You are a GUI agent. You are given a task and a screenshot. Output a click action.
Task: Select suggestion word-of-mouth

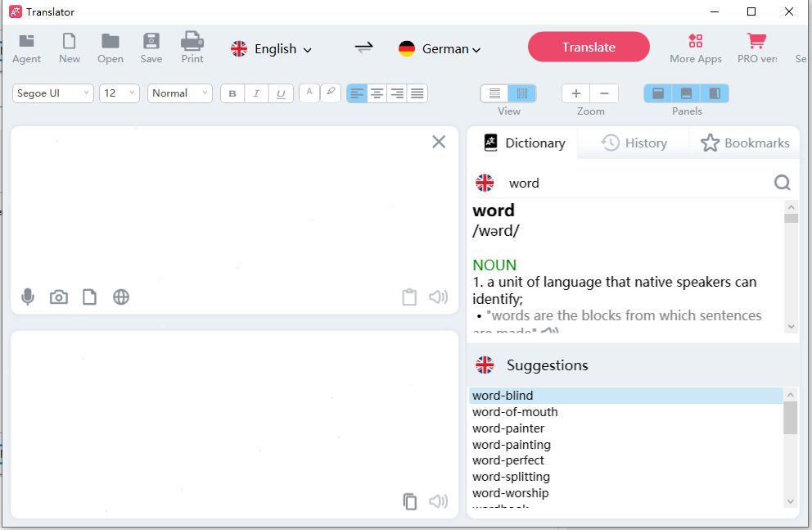pyautogui.click(x=625, y=412)
